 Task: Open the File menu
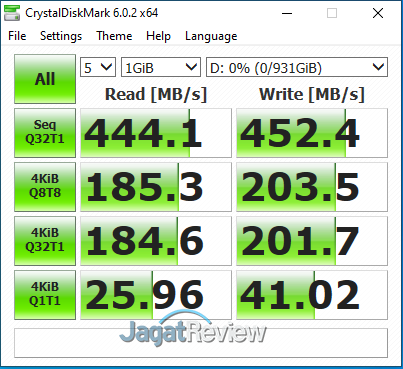pyautogui.click(x=17, y=36)
